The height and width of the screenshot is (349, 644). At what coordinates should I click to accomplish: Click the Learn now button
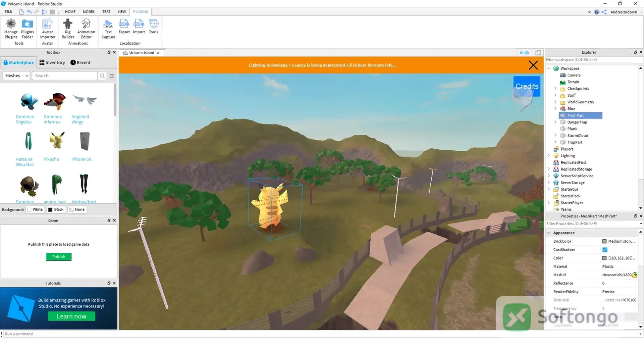pyautogui.click(x=71, y=316)
